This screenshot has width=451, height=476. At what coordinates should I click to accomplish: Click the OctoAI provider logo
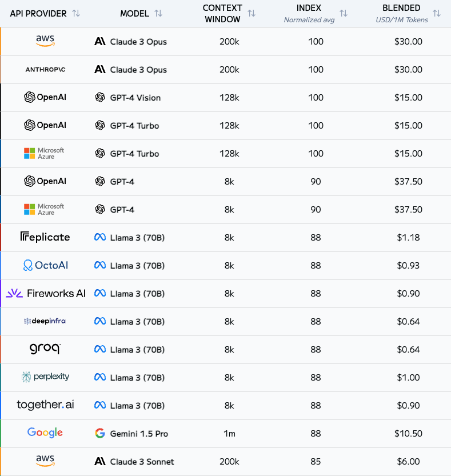pyautogui.click(x=46, y=265)
